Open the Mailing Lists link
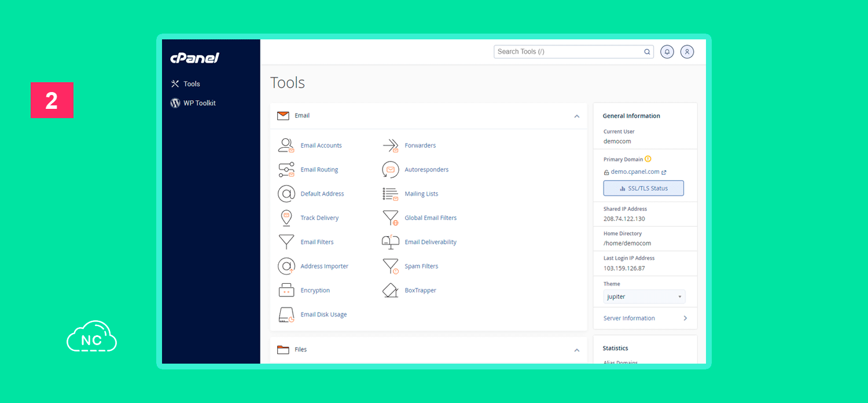Image resolution: width=868 pixels, height=403 pixels. pyautogui.click(x=421, y=194)
